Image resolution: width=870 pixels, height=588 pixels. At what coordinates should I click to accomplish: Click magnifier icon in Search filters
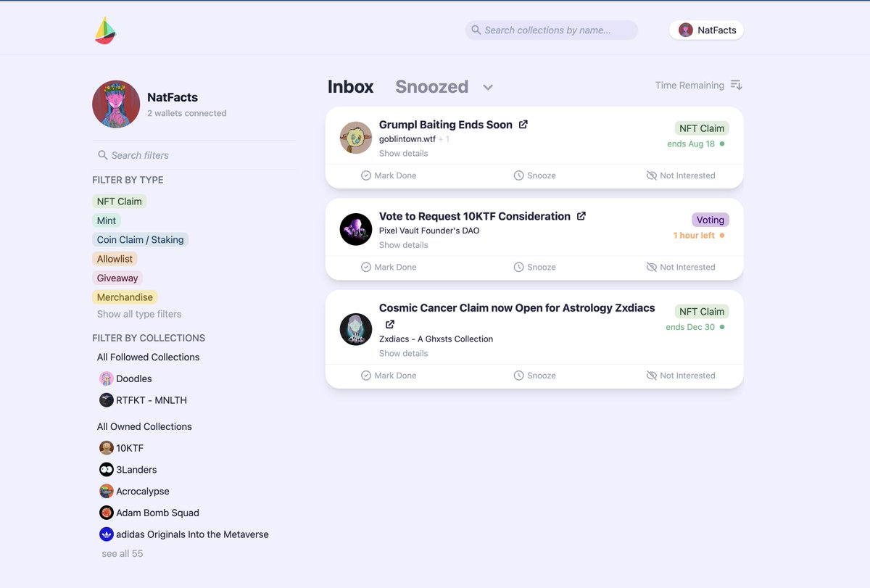(103, 155)
